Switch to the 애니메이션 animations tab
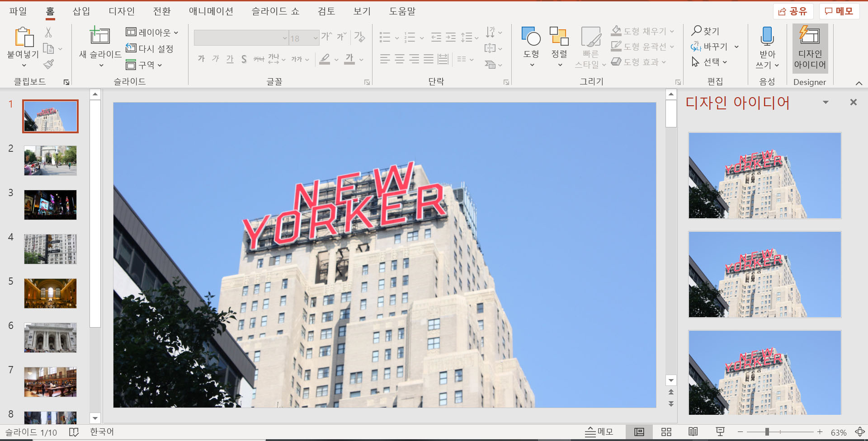The height and width of the screenshot is (441, 868). coord(211,11)
